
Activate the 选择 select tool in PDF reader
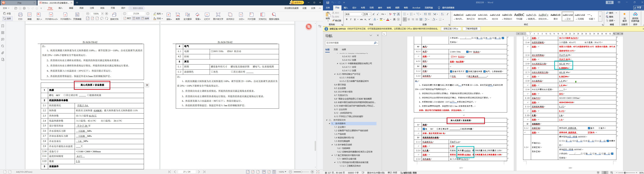[7, 18]
